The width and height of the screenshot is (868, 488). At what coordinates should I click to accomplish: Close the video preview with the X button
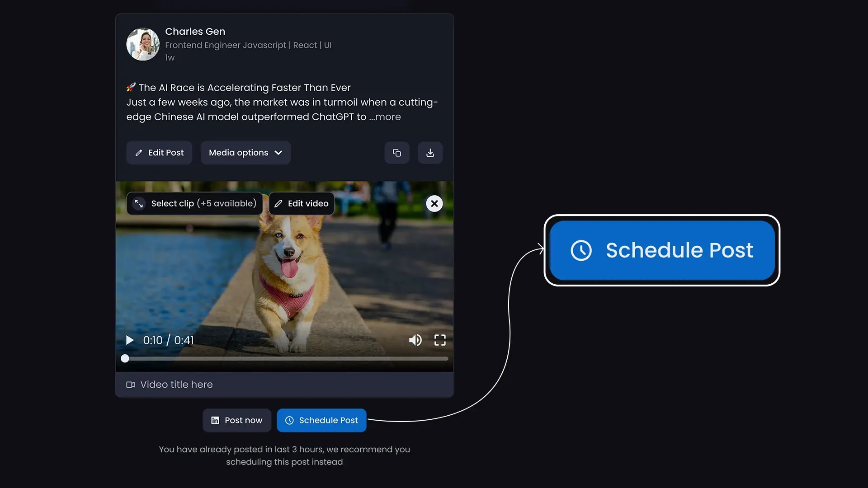434,203
